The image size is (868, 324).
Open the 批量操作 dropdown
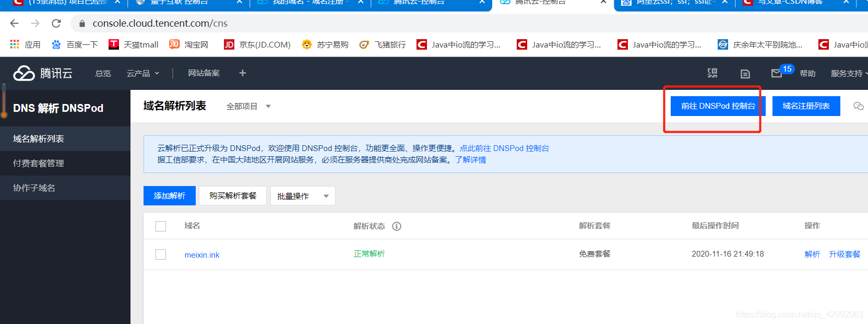[303, 196]
